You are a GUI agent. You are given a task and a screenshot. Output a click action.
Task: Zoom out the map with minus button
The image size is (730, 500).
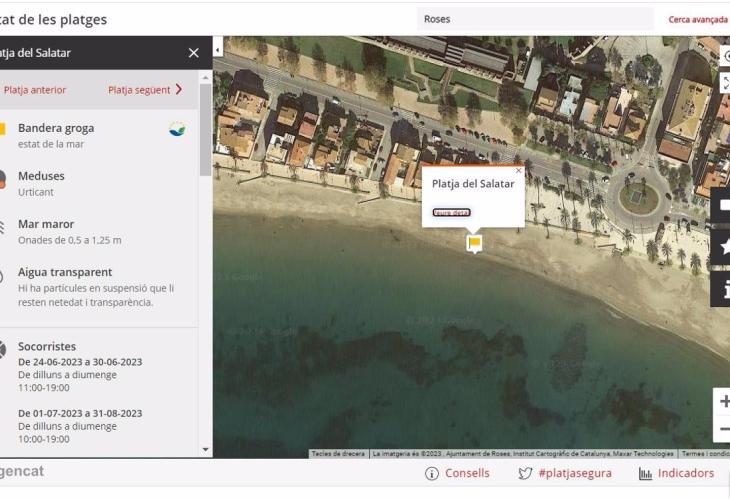pyautogui.click(x=723, y=430)
